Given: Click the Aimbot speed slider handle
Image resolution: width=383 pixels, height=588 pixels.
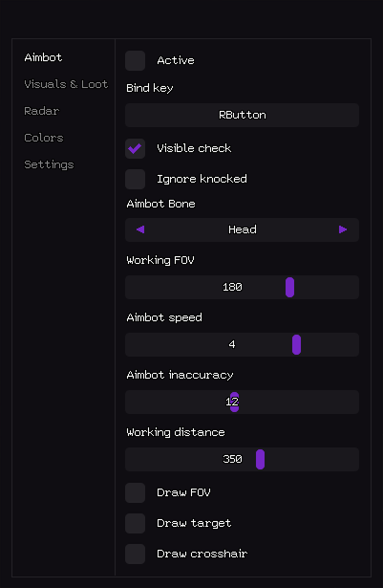Looking at the screenshot, I should point(296,344).
